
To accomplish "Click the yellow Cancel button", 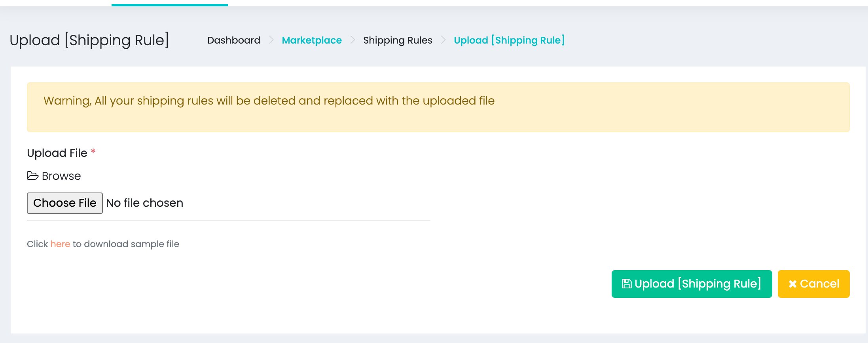I will tap(813, 284).
